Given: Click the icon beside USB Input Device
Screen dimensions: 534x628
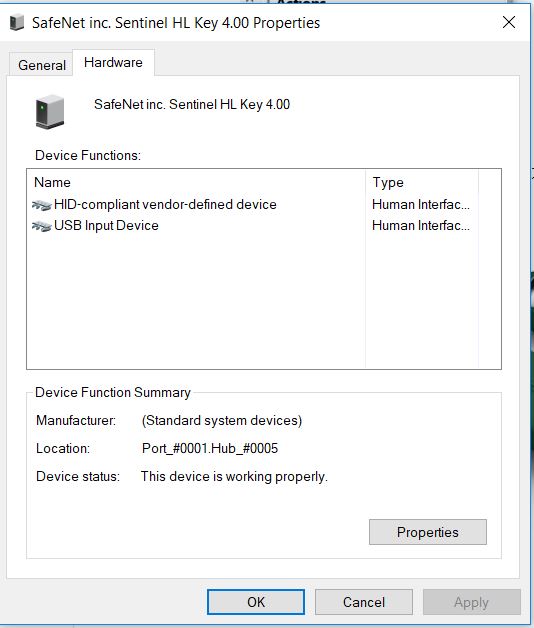Looking at the screenshot, I should tap(41, 226).
